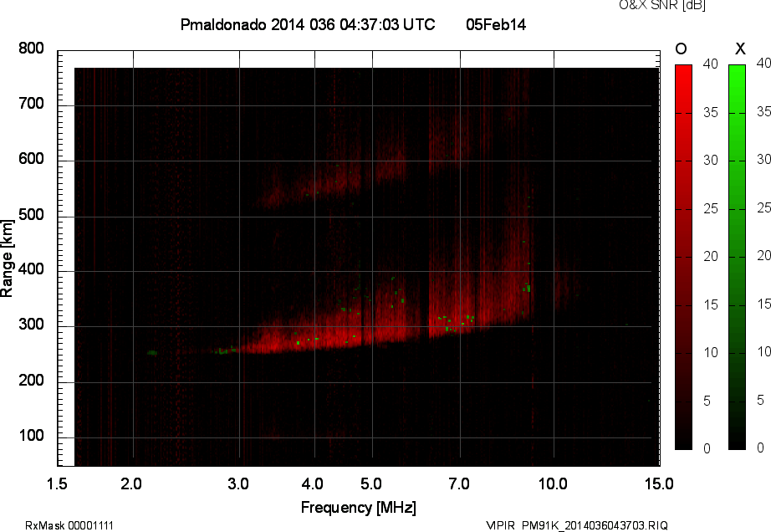
Task: Click the 5.0 frequency tick label
Action: pyautogui.click(x=370, y=483)
